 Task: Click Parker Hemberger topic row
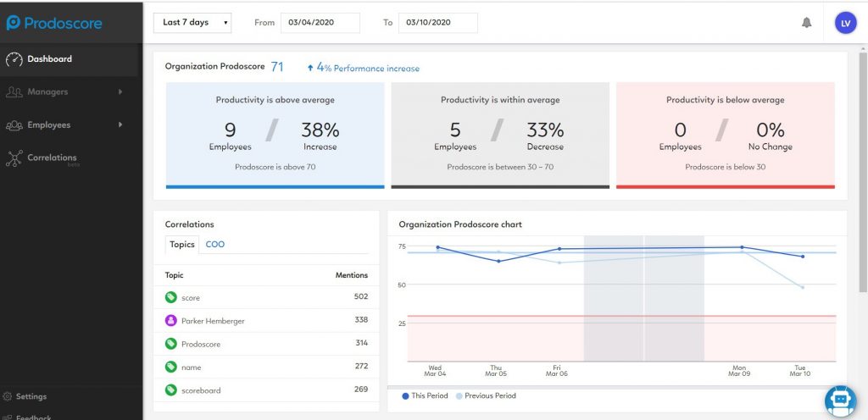tap(266, 321)
